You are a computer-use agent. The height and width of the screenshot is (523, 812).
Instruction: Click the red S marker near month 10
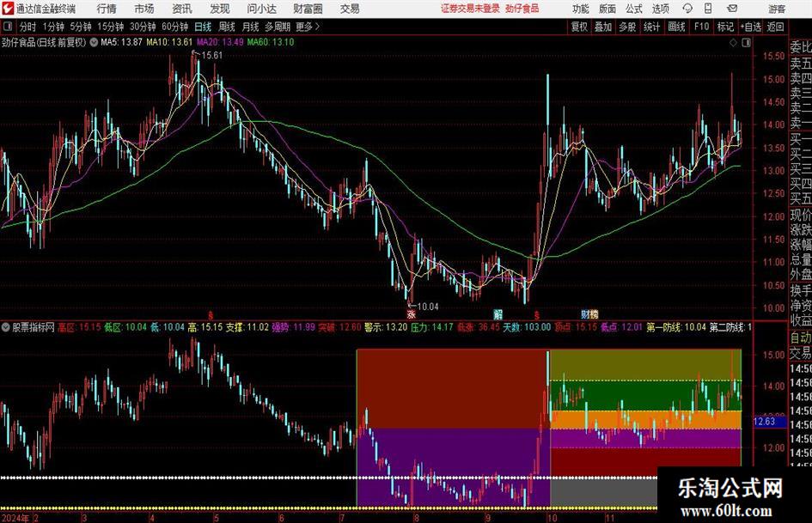(x=536, y=314)
